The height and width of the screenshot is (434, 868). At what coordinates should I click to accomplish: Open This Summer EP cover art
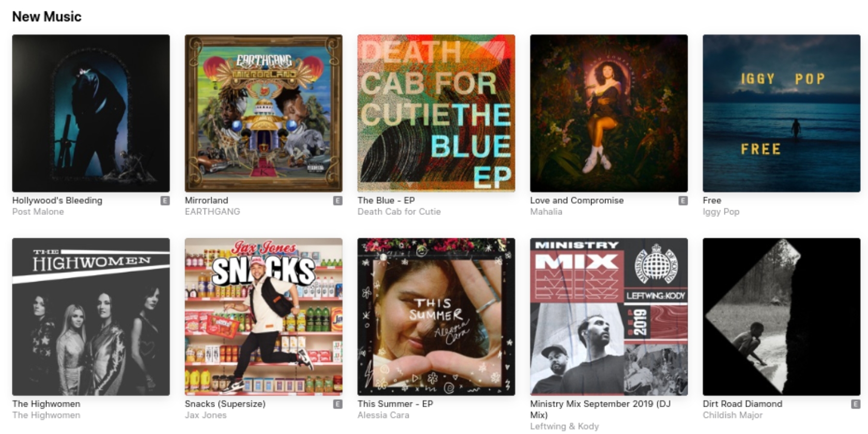point(436,317)
